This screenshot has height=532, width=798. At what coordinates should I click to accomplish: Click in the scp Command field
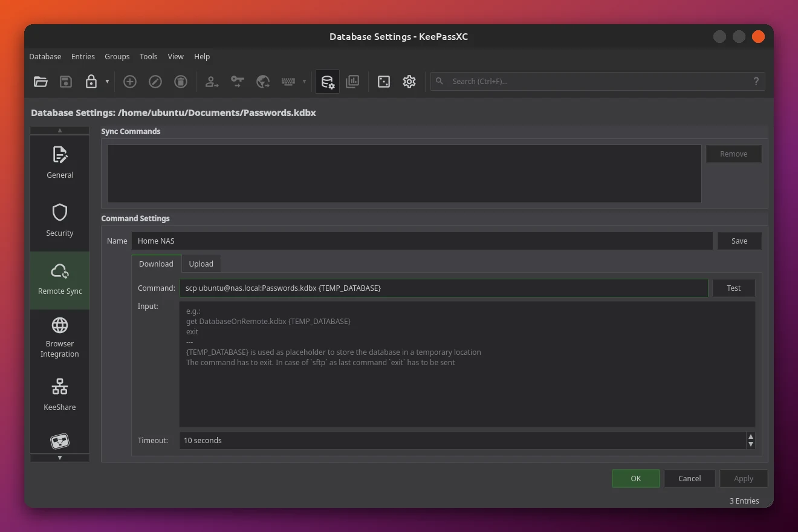click(x=443, y=288)
